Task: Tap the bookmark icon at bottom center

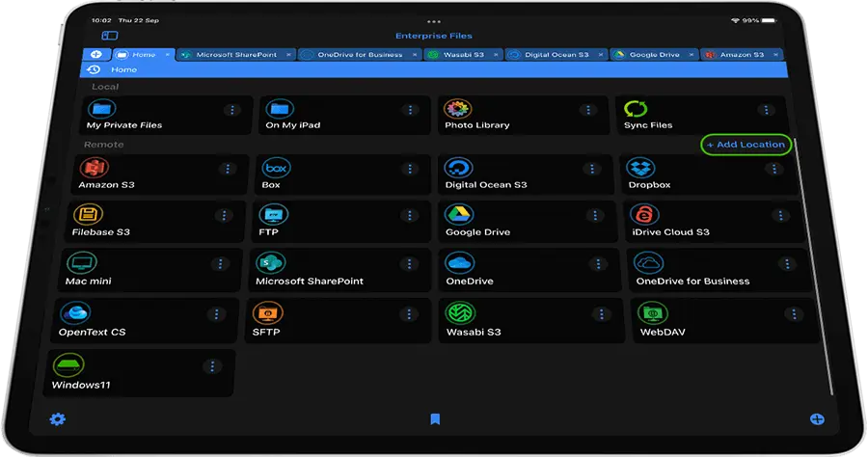Action: [435, 419]
